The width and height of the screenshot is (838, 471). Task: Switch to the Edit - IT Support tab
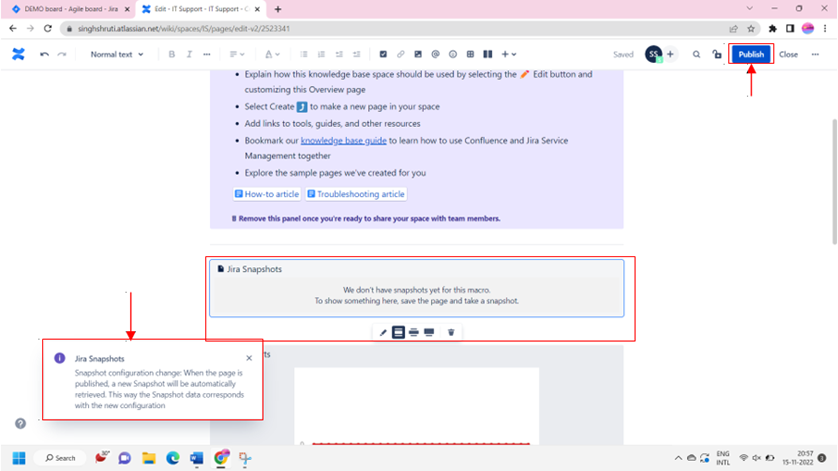[198, 9]
